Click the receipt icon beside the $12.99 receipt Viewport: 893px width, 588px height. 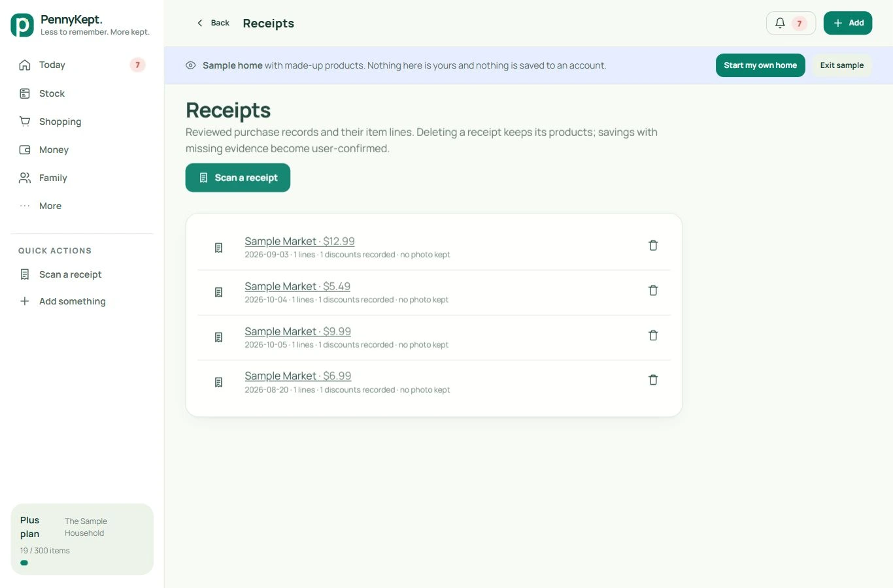point(219,248)
